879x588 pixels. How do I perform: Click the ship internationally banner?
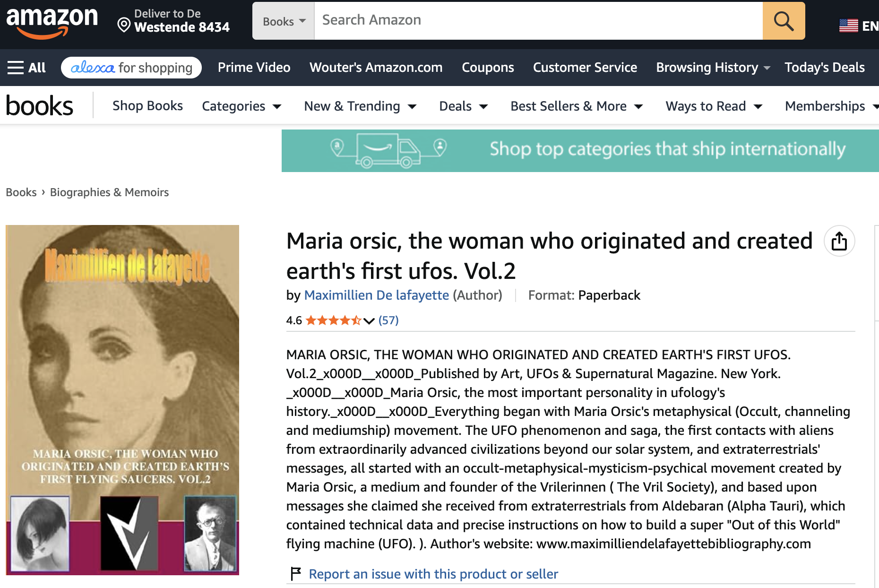click(x=580, y=150)
